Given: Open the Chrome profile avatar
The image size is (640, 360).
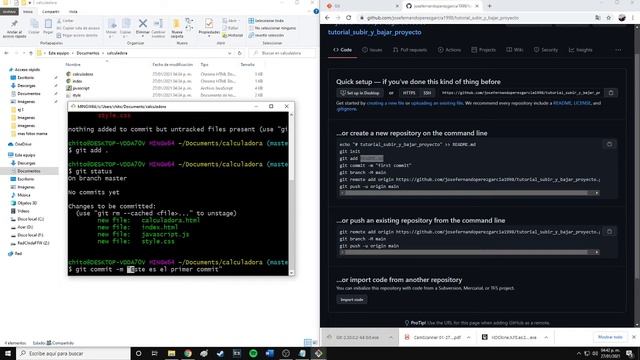Looking at the screenshot, I should [x=622, y=18].
